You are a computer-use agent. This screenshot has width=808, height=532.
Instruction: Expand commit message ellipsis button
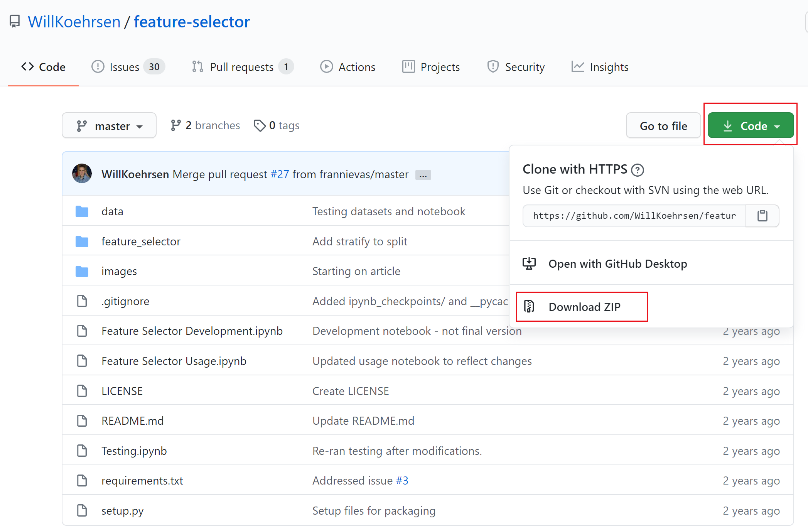pos(423,175)
